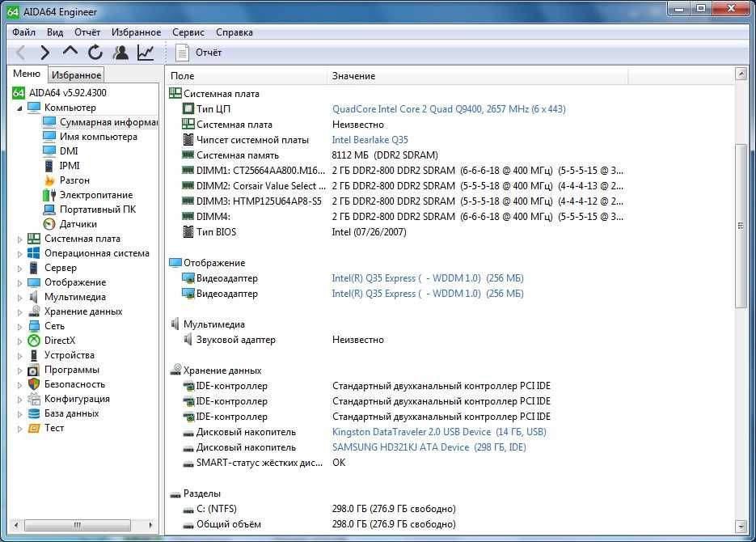This screenshot has height=542, width=756.
Task: Go up one level with Up arrow
Action: click(70, 52)
